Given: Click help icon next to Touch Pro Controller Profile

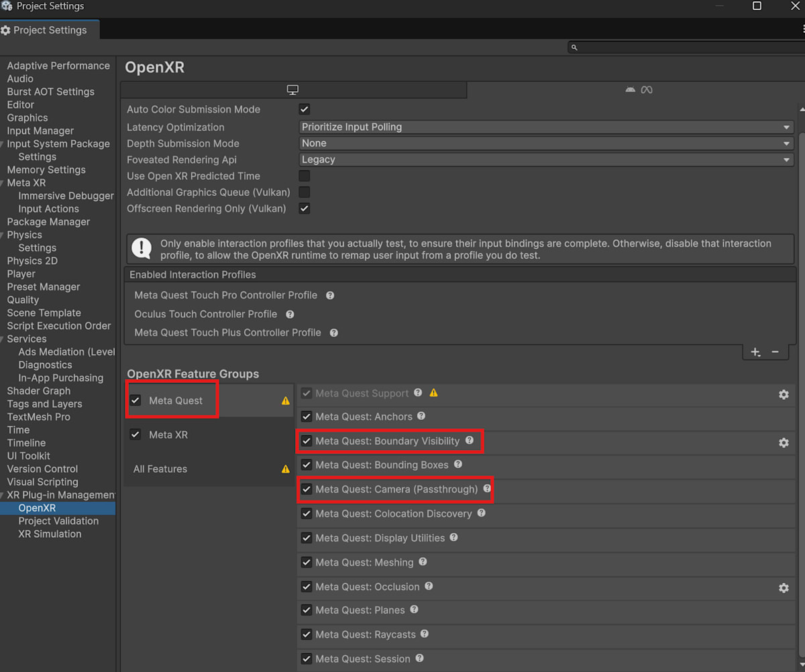Looking at the screenshot, I should (x=330, y=295).
